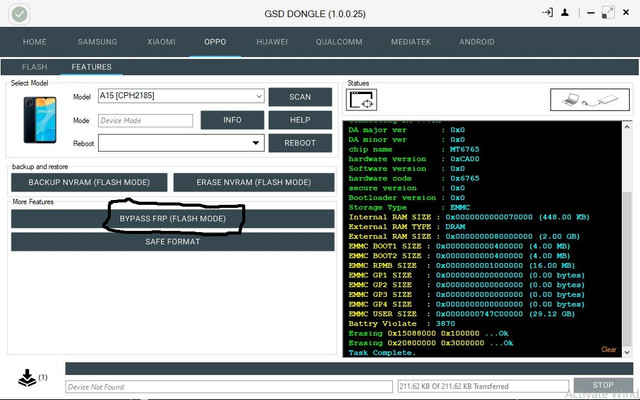Click the SAFE FORMAT button
Viewport: 640px width, 400px height.
173,242
